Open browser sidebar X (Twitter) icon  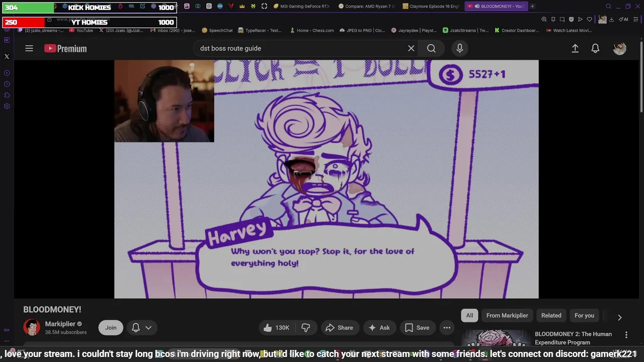[x=7, y=56]
